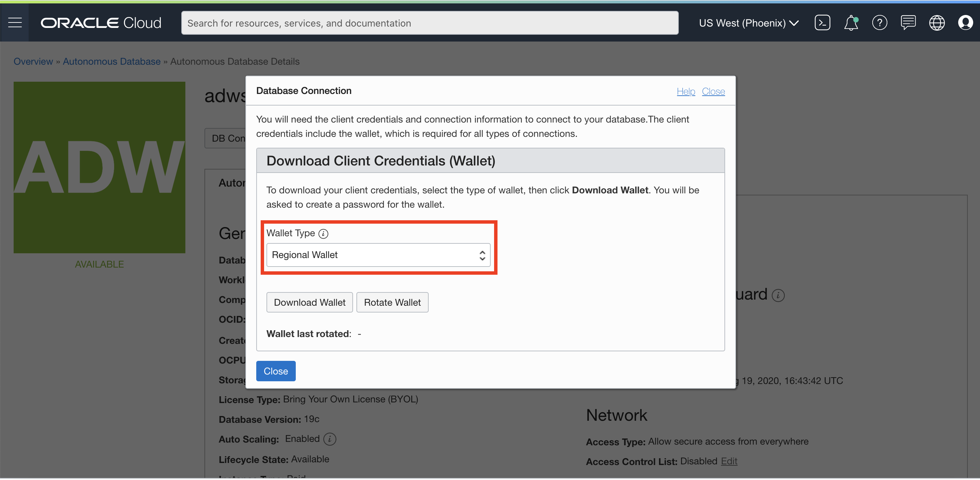This screenshot has height=480, width=980.
Task: Click the Wallet Type info icon
Action: [323, 234]
